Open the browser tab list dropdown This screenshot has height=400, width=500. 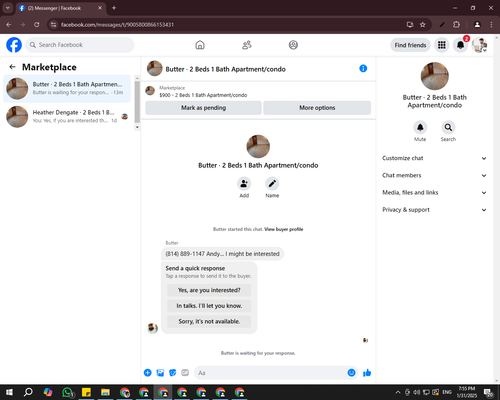(8, 8)
